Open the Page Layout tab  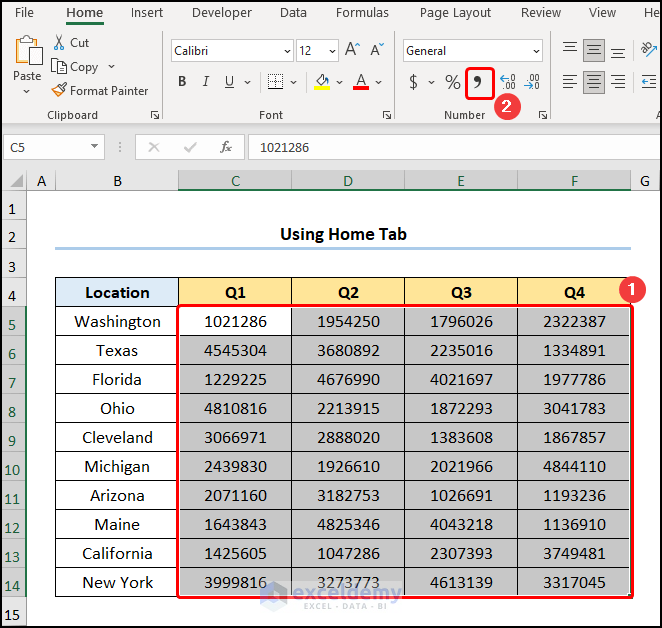tap(455, 13)
